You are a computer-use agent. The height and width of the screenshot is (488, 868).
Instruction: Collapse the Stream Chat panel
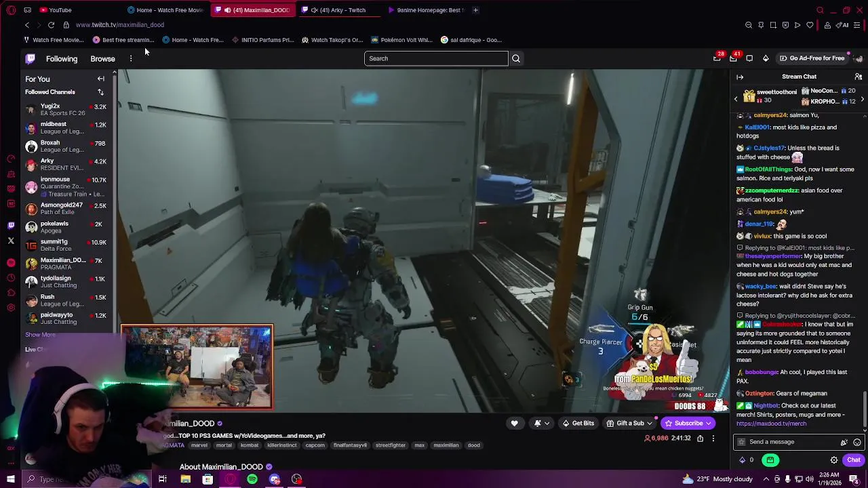pos(740,77)
